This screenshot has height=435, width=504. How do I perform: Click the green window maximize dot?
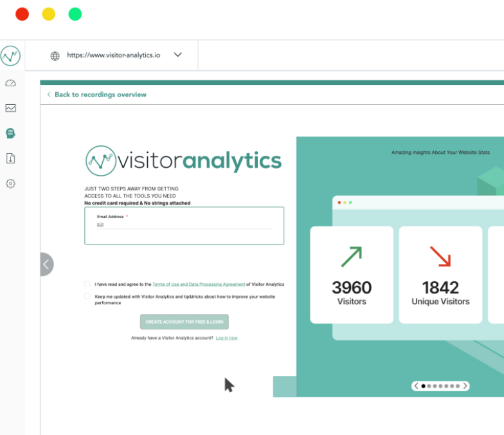click(75, 14)
